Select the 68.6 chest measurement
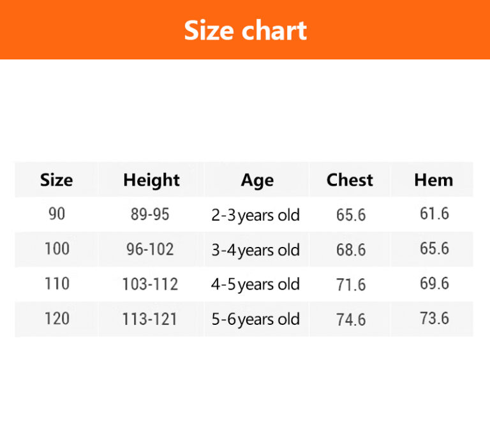The image size is (490, 448). [351, 250]
